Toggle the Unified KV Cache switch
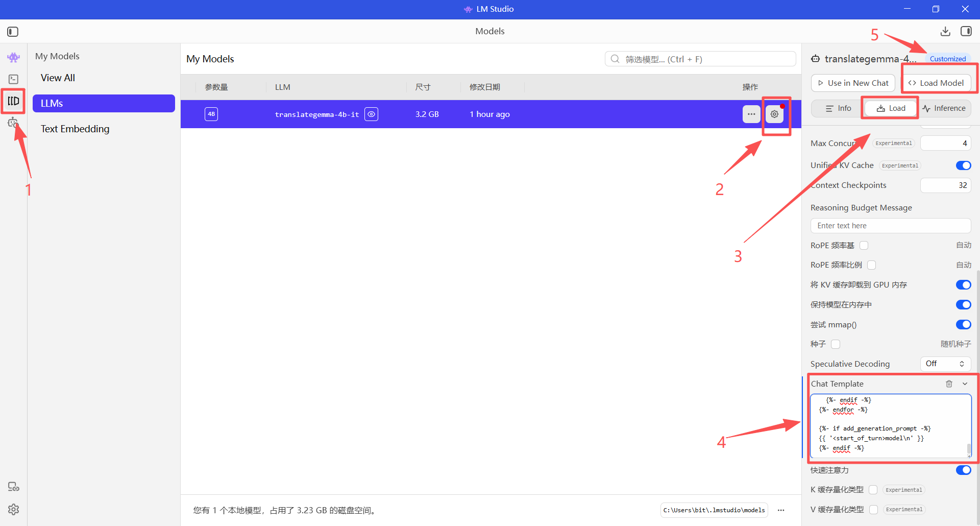Screen dimensions: 980x526 coord(963,165)
